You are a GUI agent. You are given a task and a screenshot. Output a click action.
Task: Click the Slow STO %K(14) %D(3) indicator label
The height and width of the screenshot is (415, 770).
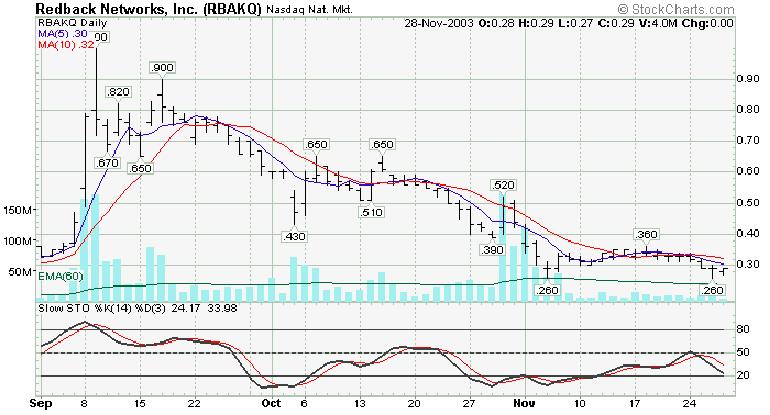pyautogui.click(x=102, y=308)
